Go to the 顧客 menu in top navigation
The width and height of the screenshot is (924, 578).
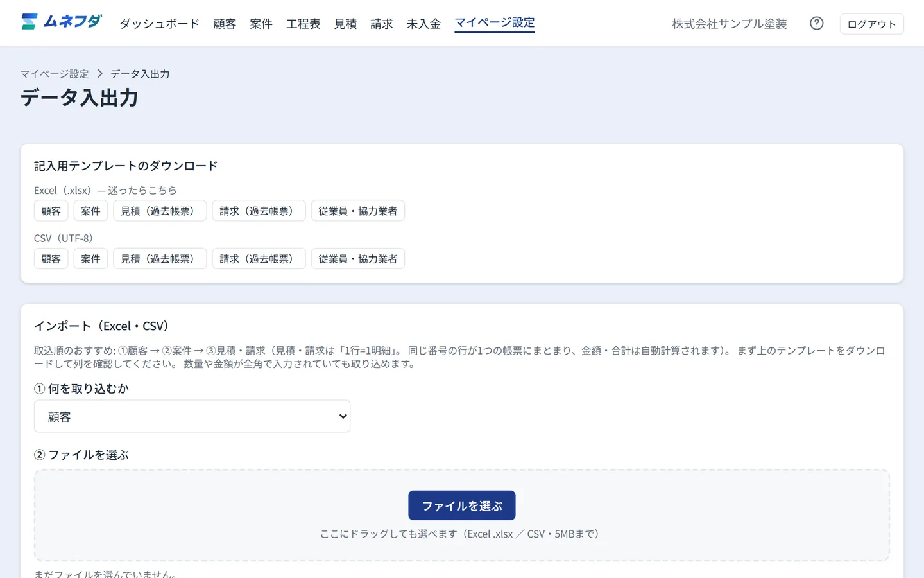pos(225,24)
